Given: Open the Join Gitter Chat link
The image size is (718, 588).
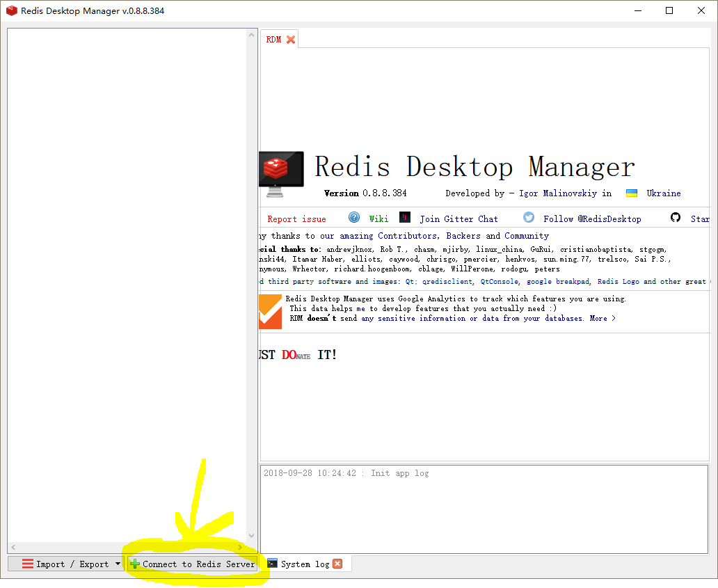Looking at the screenshot, I should (458, 219).
